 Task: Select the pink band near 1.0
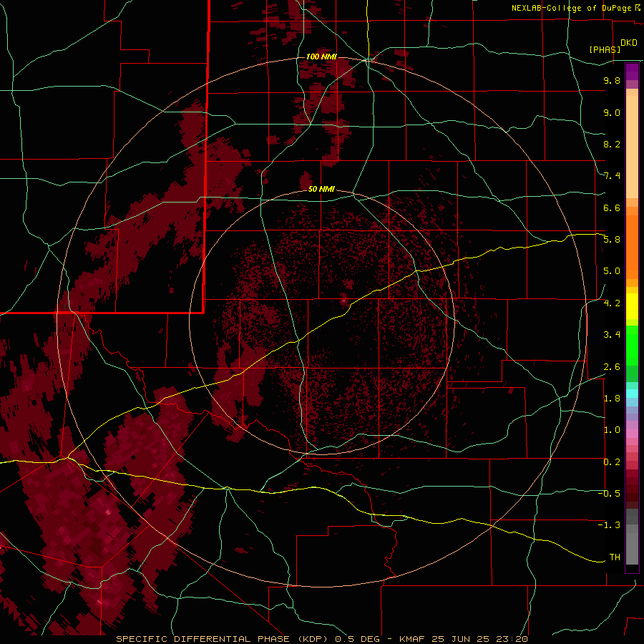click(632, 433)
